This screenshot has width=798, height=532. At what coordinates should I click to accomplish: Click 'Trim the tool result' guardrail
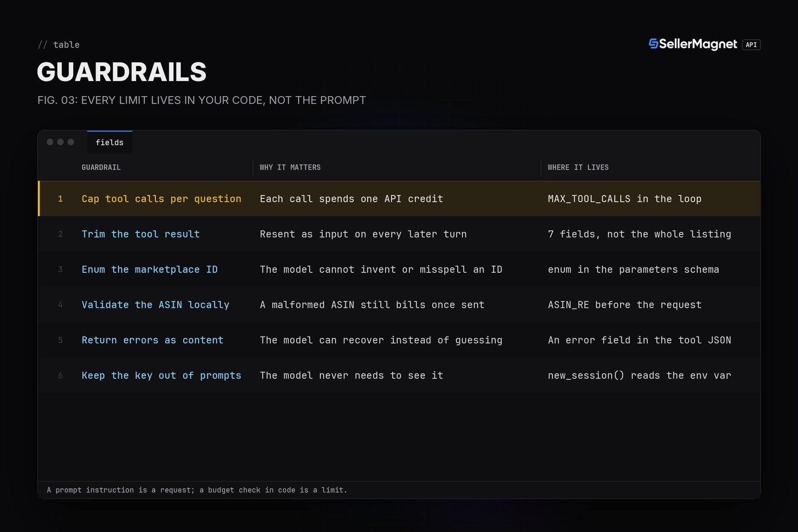coord(141,234)
